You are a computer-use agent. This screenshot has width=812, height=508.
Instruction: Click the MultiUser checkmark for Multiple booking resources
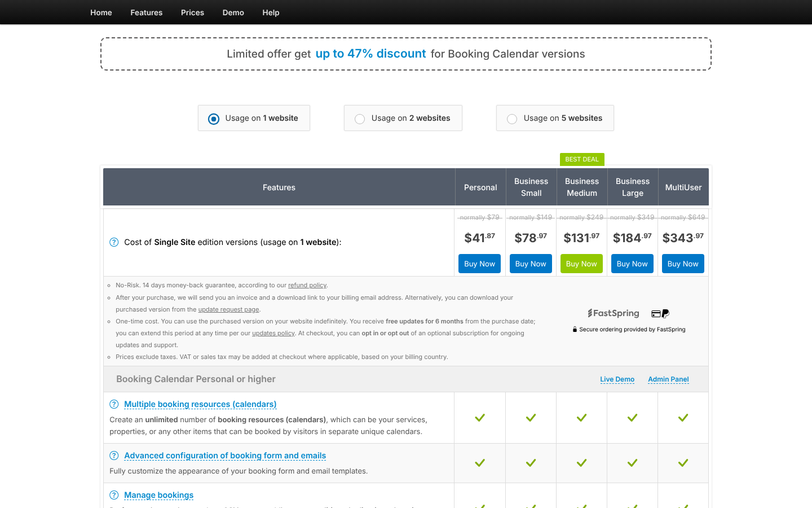pos(683,418)
